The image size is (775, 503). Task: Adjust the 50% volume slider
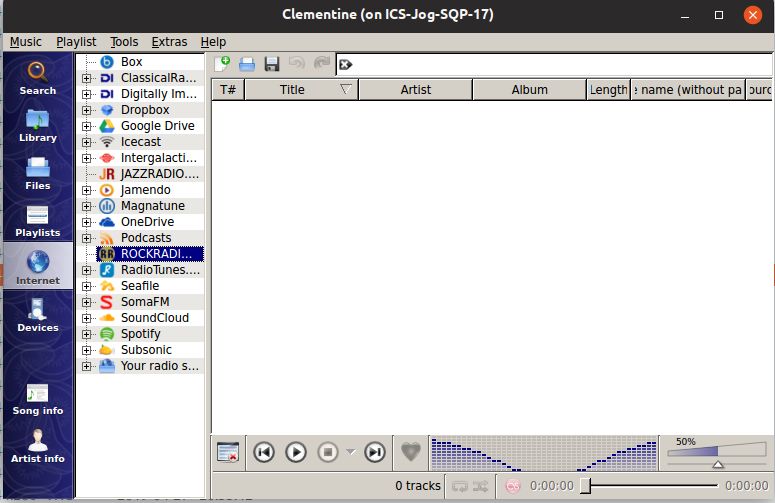point(717,453)
